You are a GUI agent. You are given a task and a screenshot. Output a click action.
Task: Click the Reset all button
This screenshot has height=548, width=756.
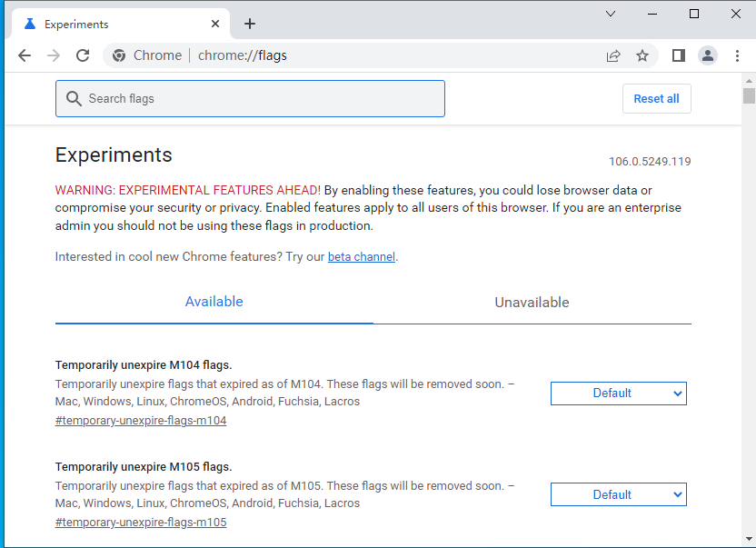click(657, 98)
